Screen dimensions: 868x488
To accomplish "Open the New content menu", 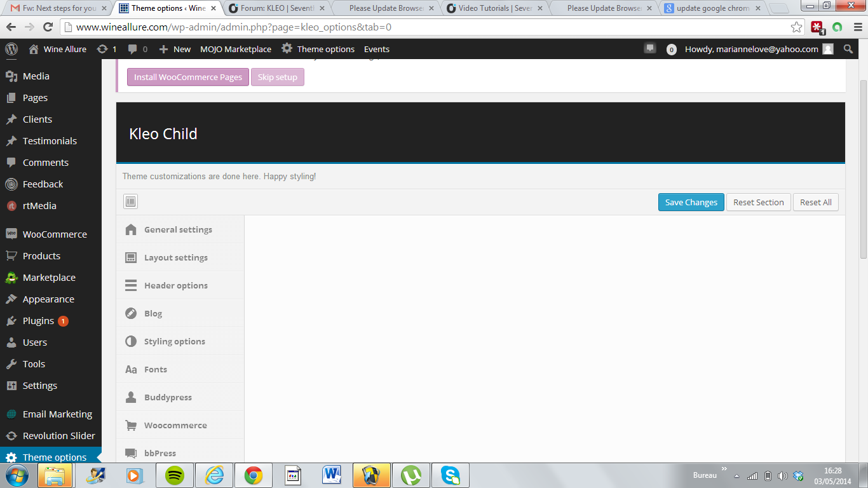I will pyautogui.click(x=175, y=49).
